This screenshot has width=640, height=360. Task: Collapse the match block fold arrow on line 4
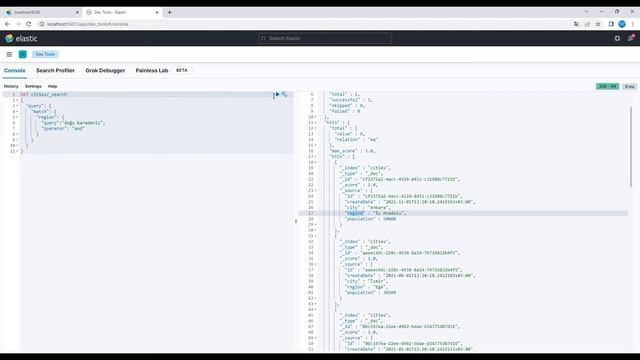(x=17, y=111)
